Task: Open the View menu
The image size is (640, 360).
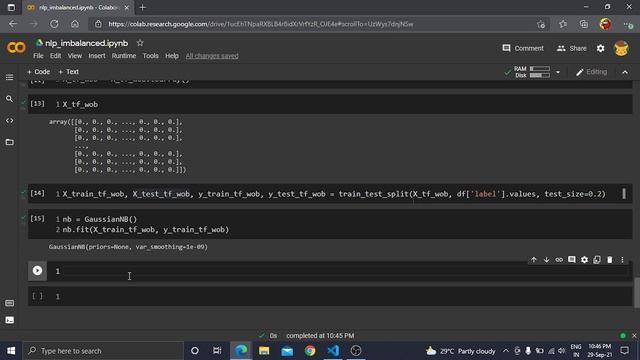Action: tap(75, 56)
